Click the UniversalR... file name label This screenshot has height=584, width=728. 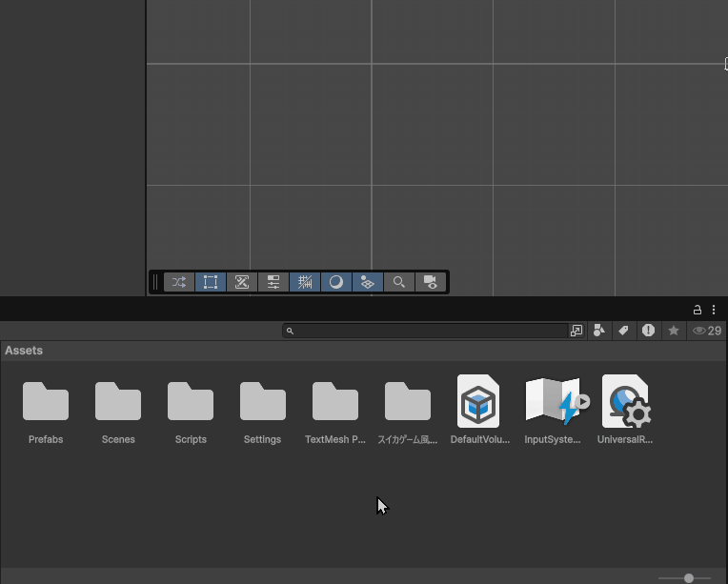pyautogui.click(x=625, y=439)
